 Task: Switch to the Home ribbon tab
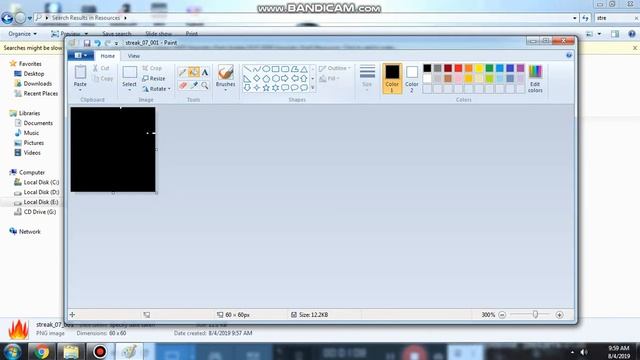(107, 56)
